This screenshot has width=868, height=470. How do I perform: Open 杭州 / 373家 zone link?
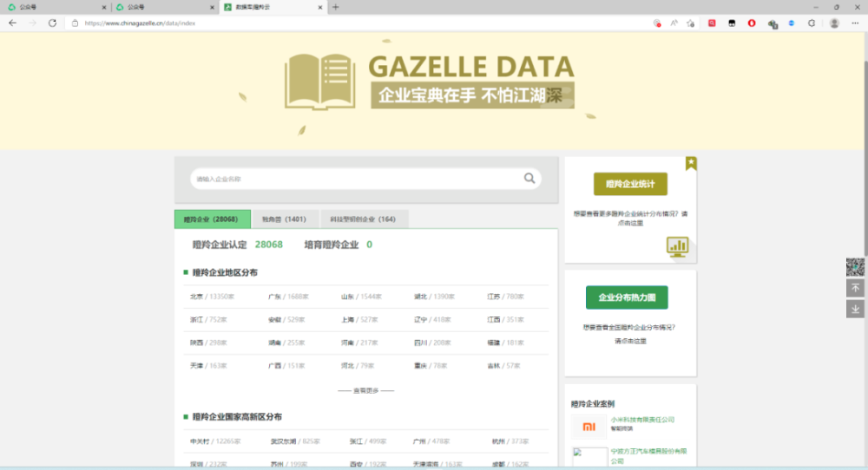(x=510, y=441)
